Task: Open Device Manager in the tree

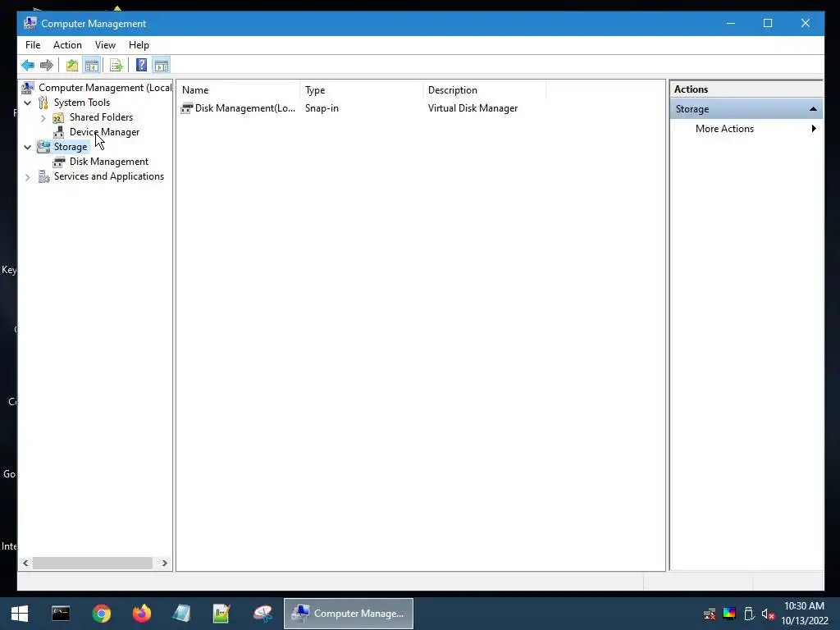Action: pos(104,132)
